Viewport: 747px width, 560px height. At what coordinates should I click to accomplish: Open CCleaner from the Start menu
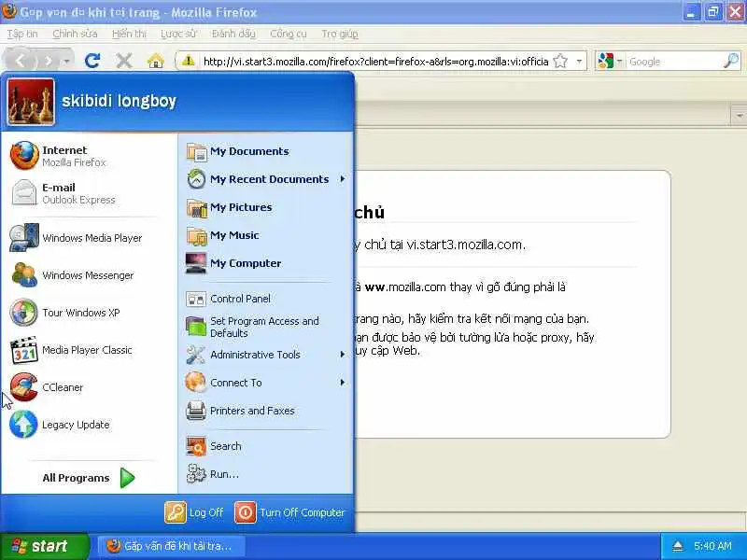(x=90, y=387)
